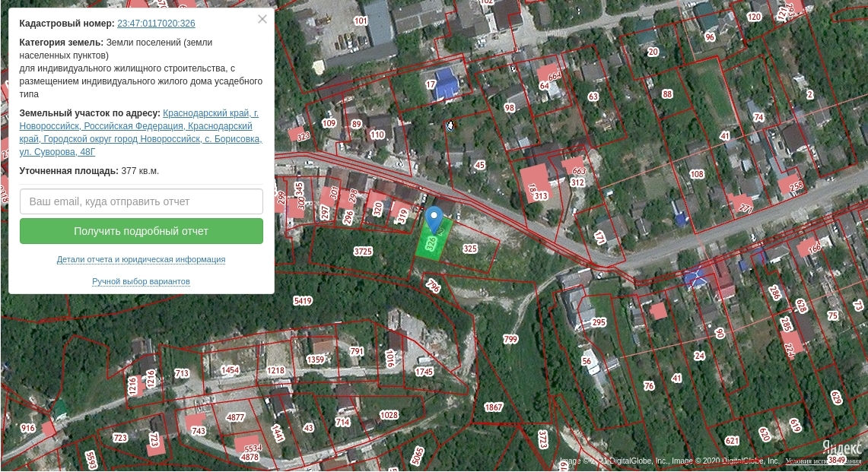The width and height of the screenshot is (868, 472).
Task: Focus the email input field
Action: pos(141,201)
